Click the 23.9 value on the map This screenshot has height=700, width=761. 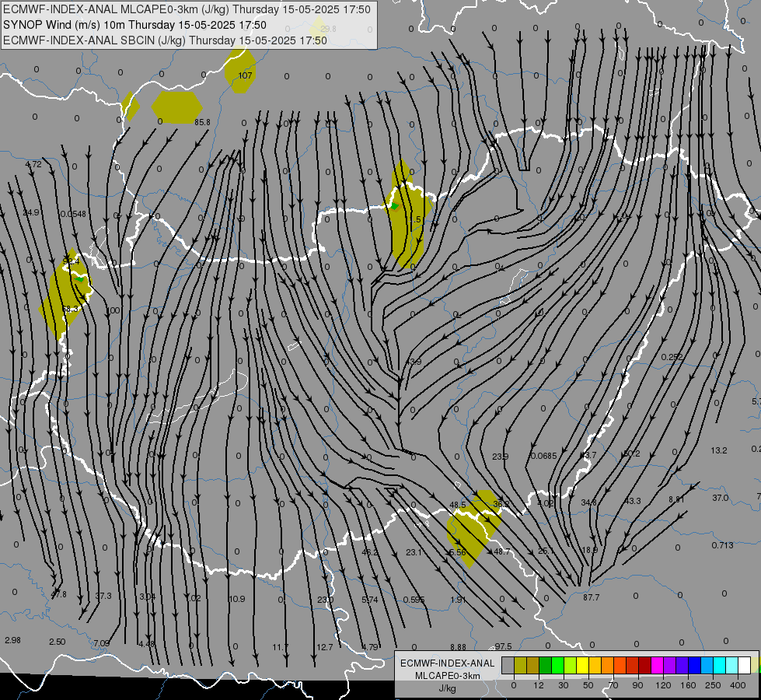click(x=501, y=456)
